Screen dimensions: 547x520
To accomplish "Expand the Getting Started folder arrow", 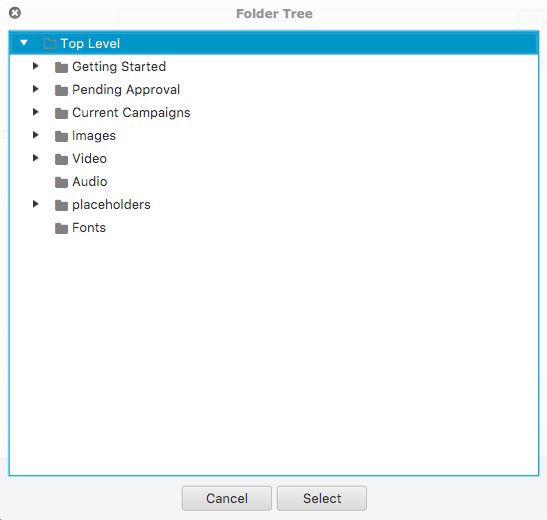I will coord(35,66).
